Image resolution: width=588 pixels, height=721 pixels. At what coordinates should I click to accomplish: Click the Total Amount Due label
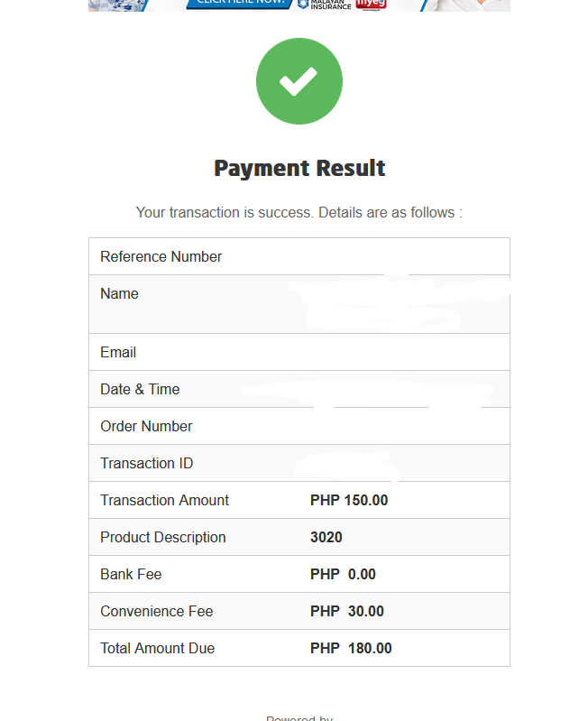click(157, 649)
